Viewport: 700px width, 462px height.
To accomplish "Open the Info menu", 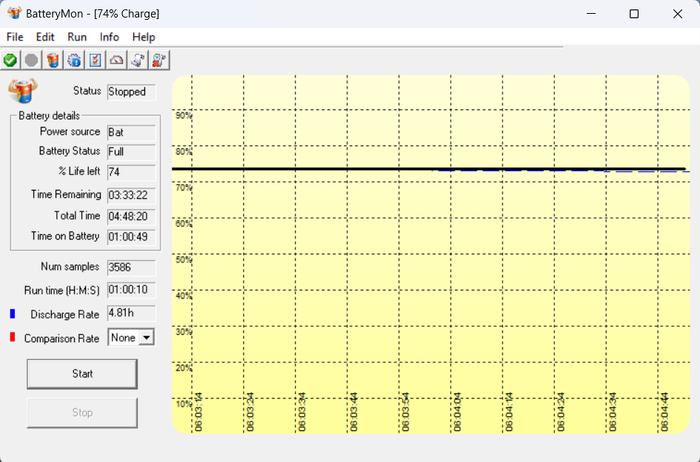I will click(x=109, y=37).
